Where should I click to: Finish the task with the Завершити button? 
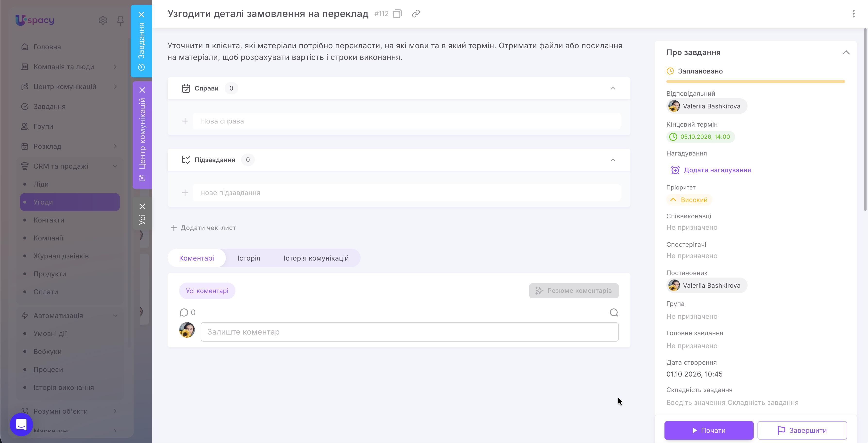(x=802, y=430)
